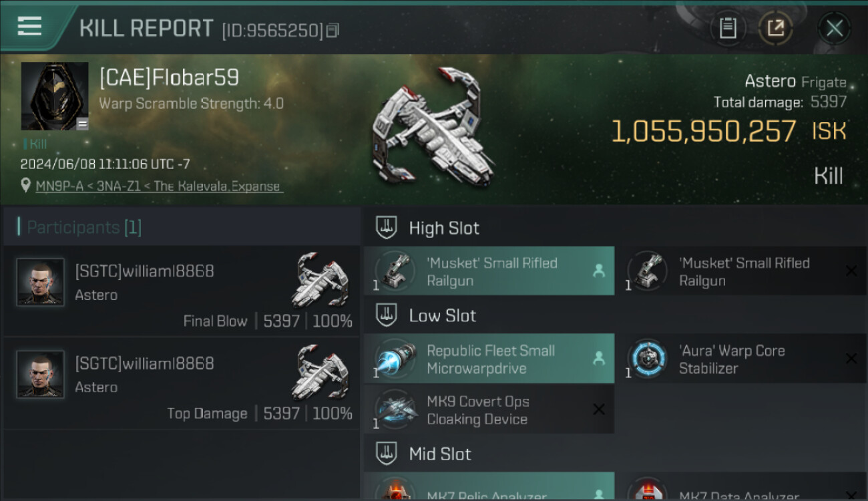Share the kill report externally
This screenshot has width=868, height=501.
pos(776,28)
